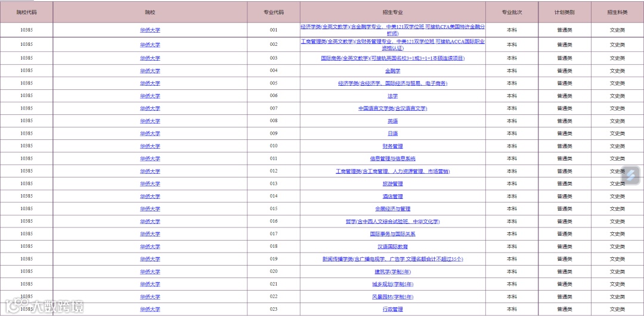Viewport: 644px width, 318px height.
Task: Open the 会展经济与管理 link
Action: (392, 209)
